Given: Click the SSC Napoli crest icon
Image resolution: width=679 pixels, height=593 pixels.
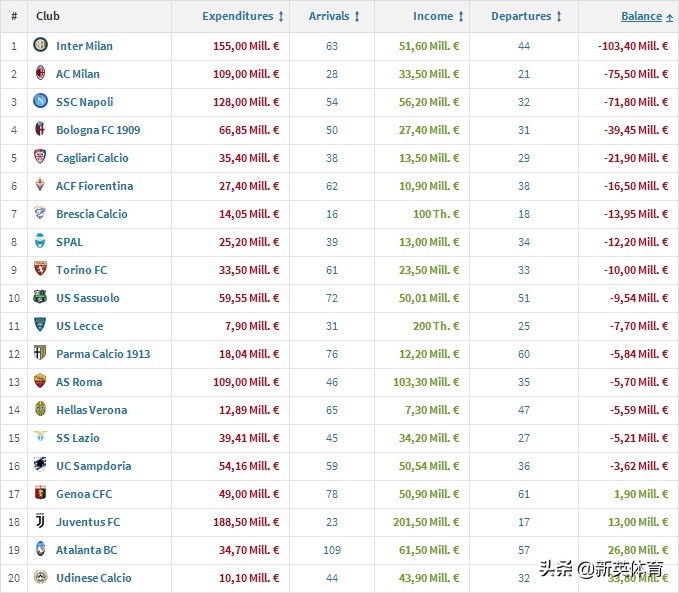Looking at the screenshot, I should [41, 102].
